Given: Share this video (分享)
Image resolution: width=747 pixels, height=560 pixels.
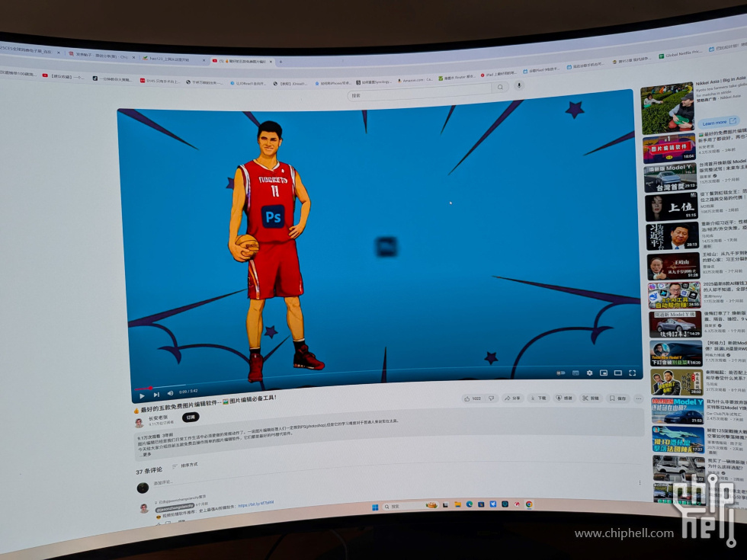Looking at the screenshot, I should tap(512, 398).
